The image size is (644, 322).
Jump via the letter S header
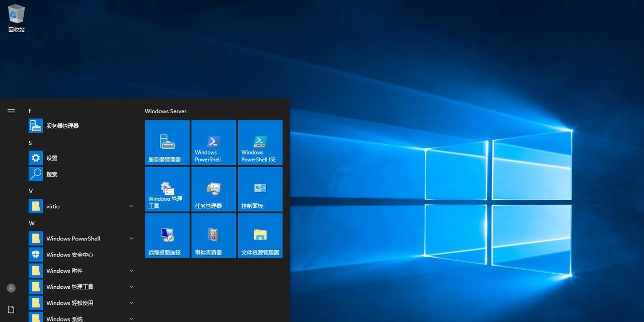30,143
